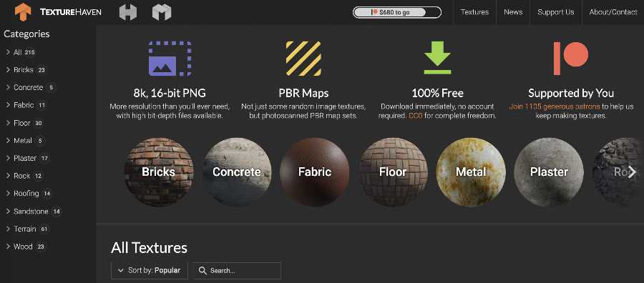This screenshot has width=644, height=283.
Task: Expand the Floor category chevron
Action: pyautogui.click(x=8, y=123)
